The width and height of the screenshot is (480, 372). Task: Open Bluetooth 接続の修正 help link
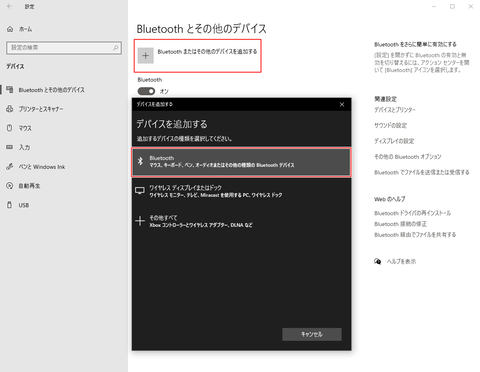pos(400,224)
